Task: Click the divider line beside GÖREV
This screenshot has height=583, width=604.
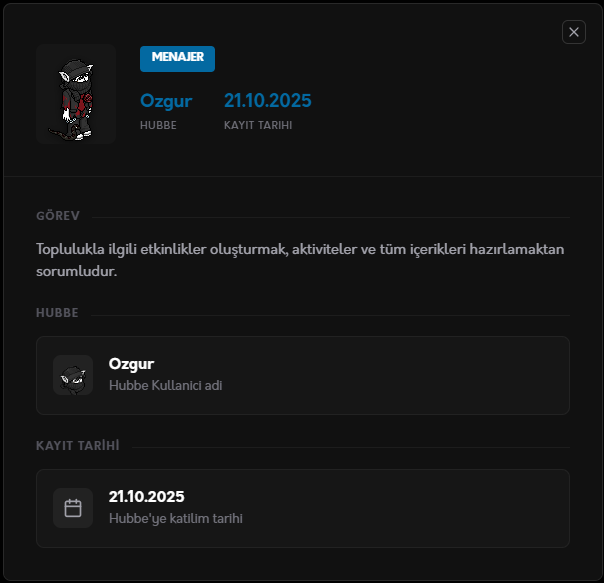Action: coord(331,218)
